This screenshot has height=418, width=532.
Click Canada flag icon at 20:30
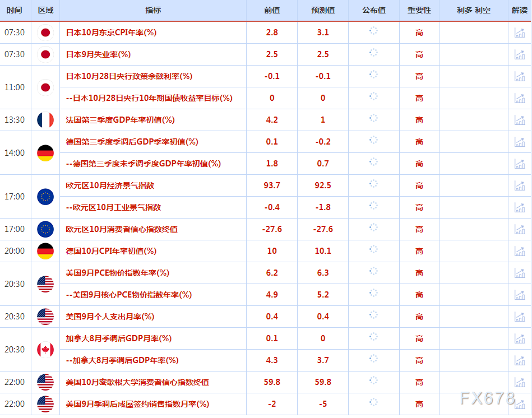click(x=45, y=350)
